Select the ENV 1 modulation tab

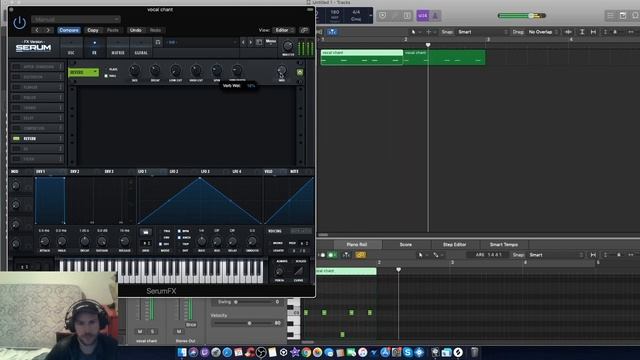point(40,171)
